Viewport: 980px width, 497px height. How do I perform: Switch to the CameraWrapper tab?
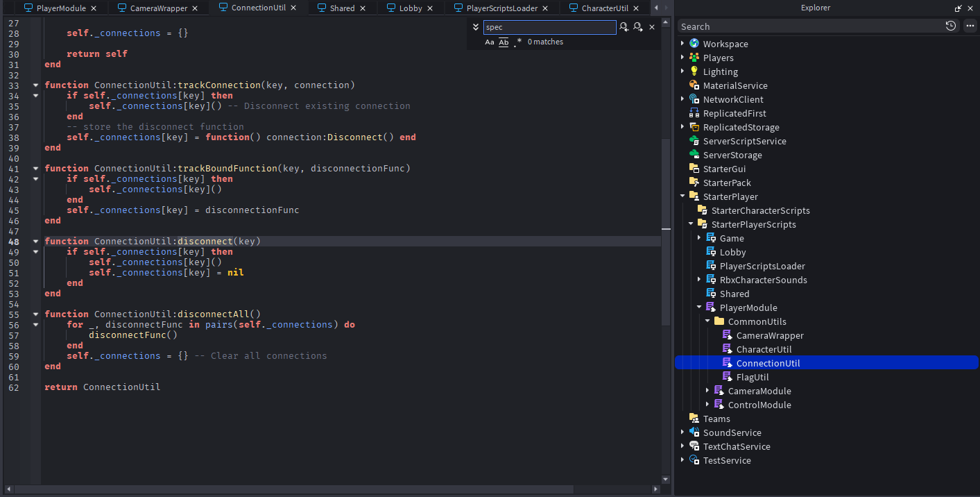pyautogui.click(x=159, y=8)
